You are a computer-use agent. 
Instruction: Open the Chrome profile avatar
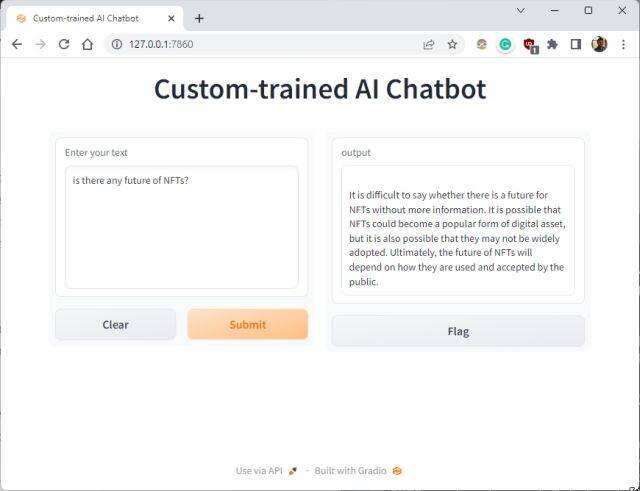(x=599, y=44)
